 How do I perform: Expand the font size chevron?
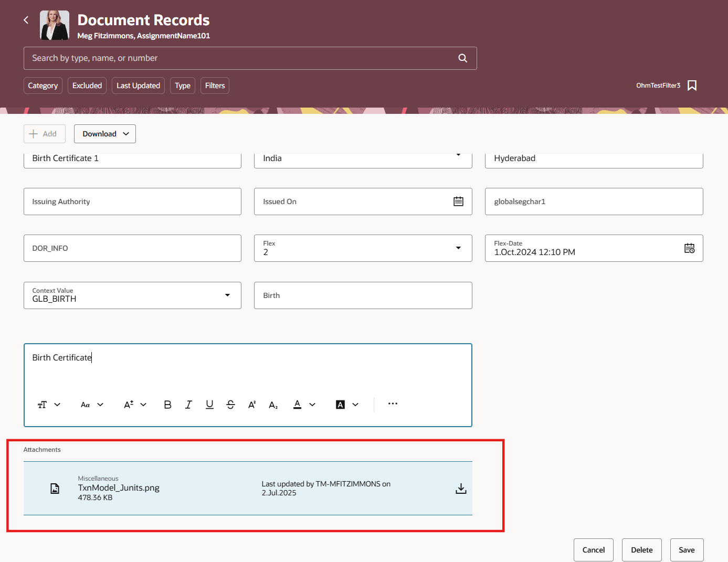click(x=143, y=405)
